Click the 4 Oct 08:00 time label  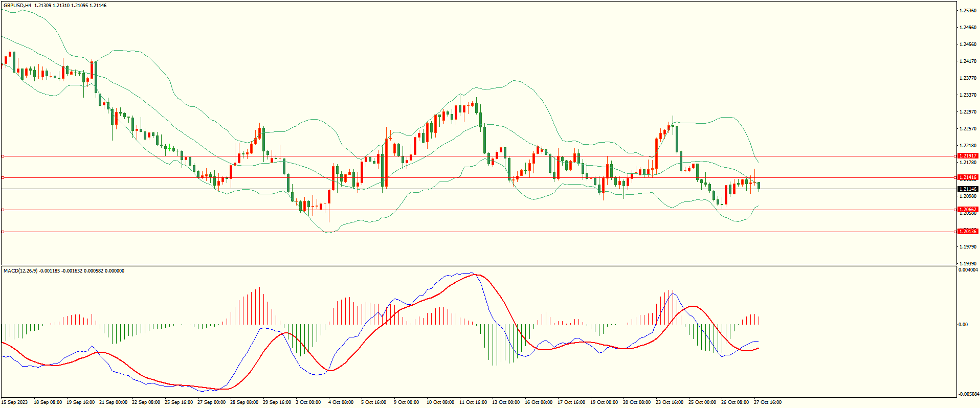click(341, 402)
